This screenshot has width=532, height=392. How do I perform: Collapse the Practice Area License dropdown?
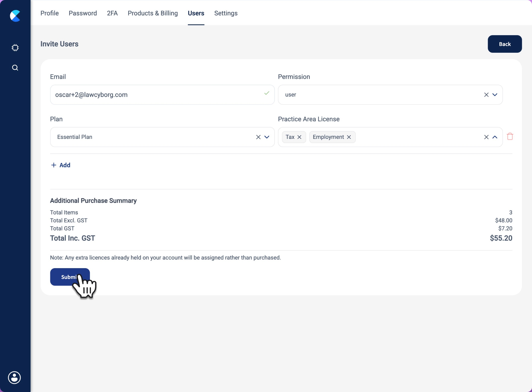[495, 137]
